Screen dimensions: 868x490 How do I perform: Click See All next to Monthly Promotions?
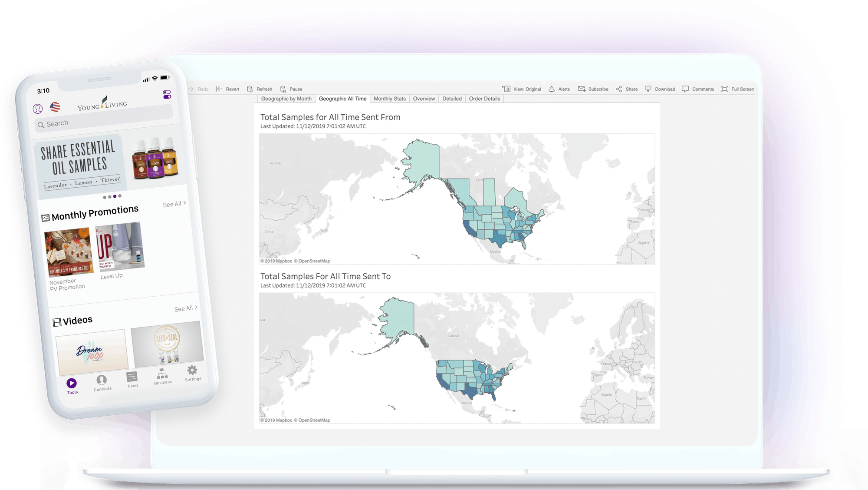coord(174,204)
